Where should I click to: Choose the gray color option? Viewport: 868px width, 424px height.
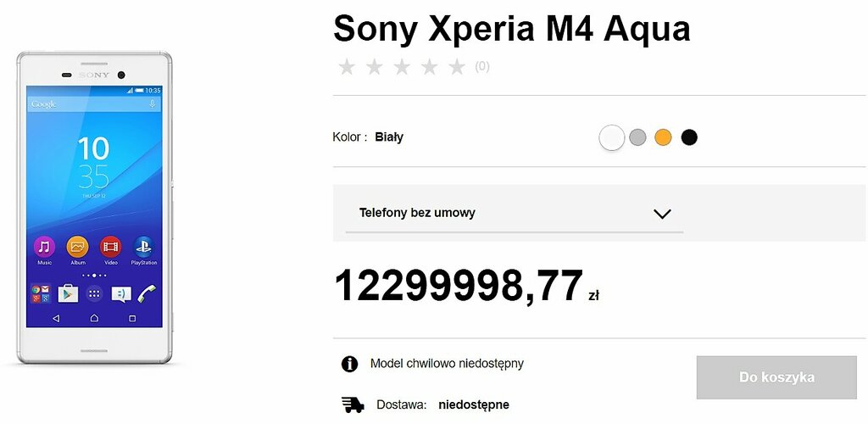[637, 137]
